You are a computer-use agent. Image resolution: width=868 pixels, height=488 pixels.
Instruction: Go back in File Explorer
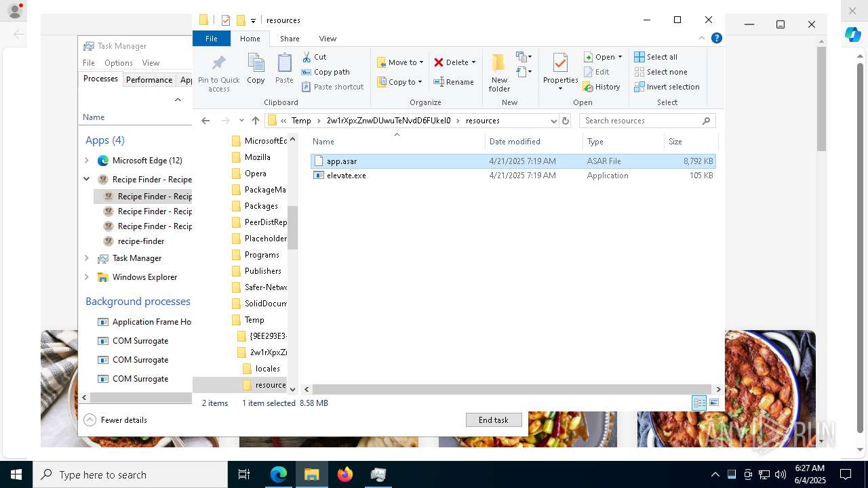pos(205,121)
